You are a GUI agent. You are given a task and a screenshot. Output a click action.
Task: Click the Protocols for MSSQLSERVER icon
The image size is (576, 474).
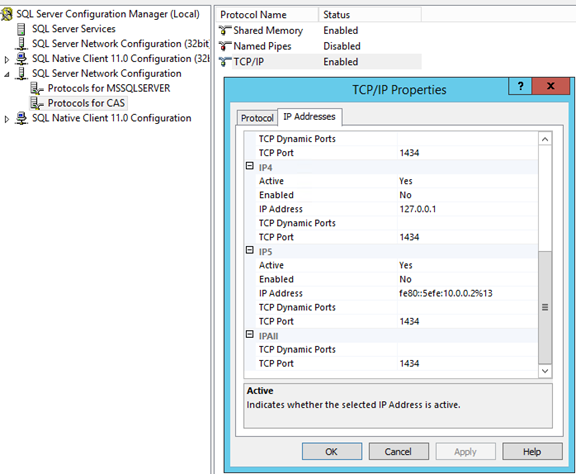[x=37, y=89]
